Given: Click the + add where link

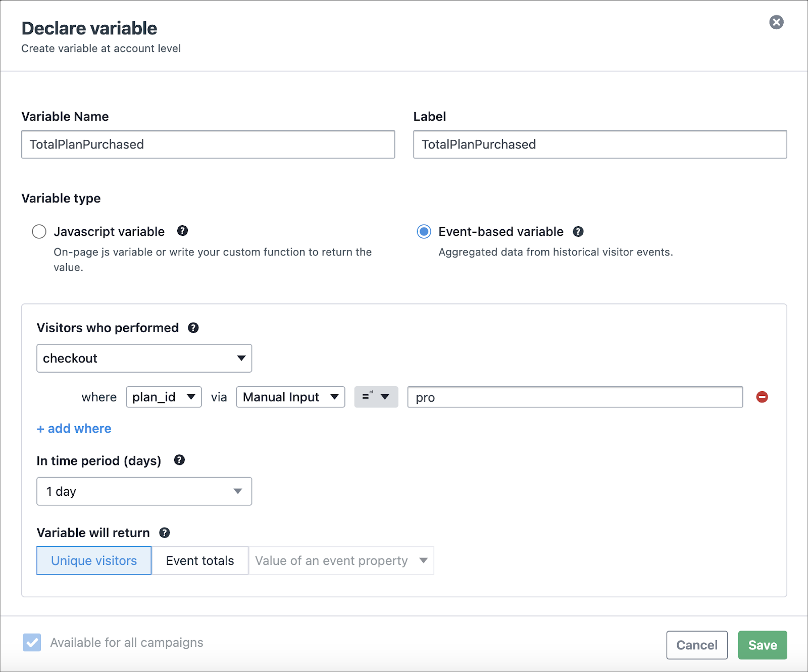Looking at the screenshot, I should [x=74, y=428].
